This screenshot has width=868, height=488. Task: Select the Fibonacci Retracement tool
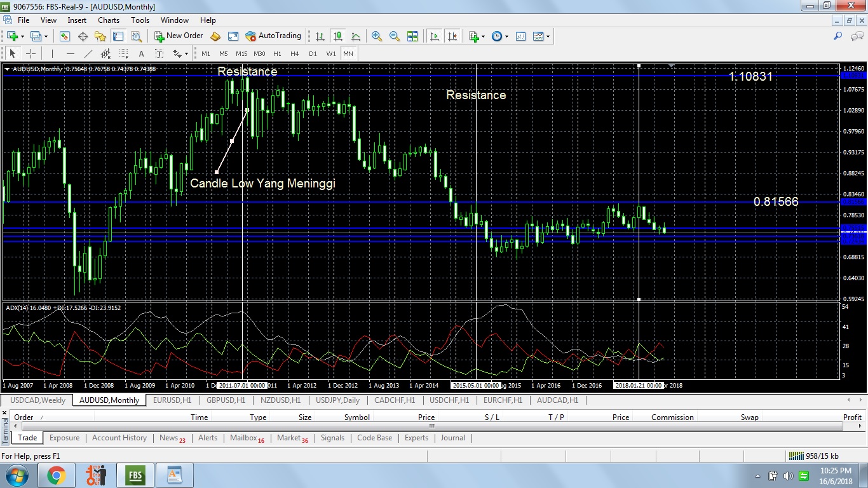point(123,53)
